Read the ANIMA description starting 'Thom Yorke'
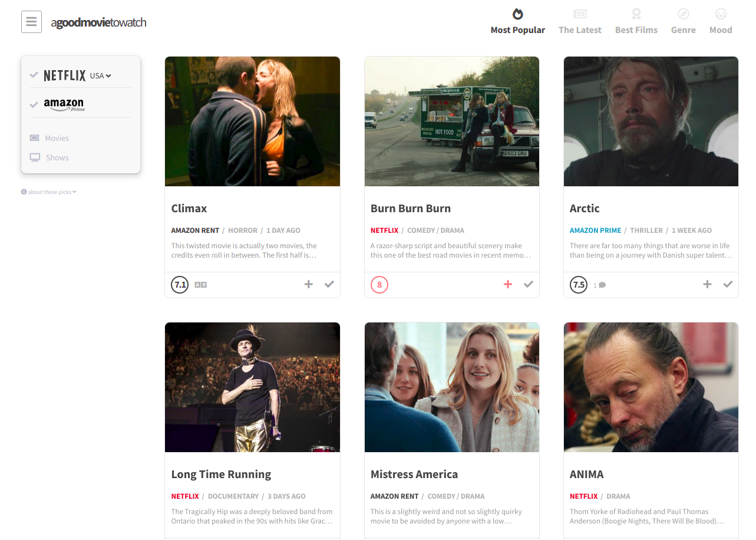Viewport: 756px width, 540px height. coord(646,516)
